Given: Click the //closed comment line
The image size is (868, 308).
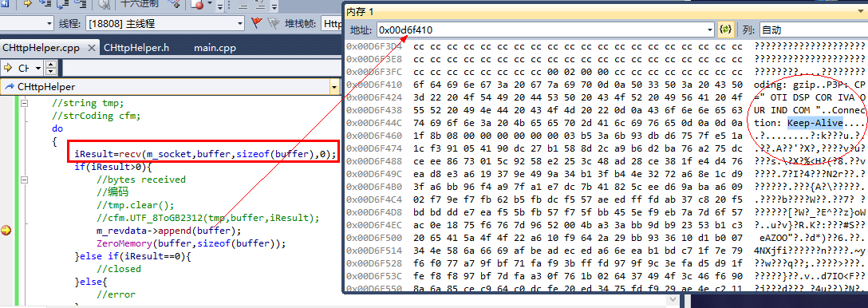Looking at the screenshot, I should (118, 269).
